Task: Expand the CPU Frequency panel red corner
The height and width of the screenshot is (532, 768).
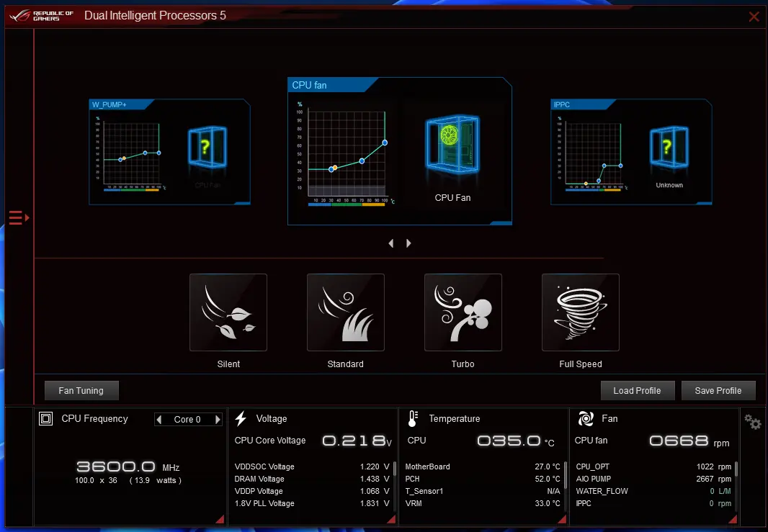Action: pyautogui.click(x=220, y=519)
